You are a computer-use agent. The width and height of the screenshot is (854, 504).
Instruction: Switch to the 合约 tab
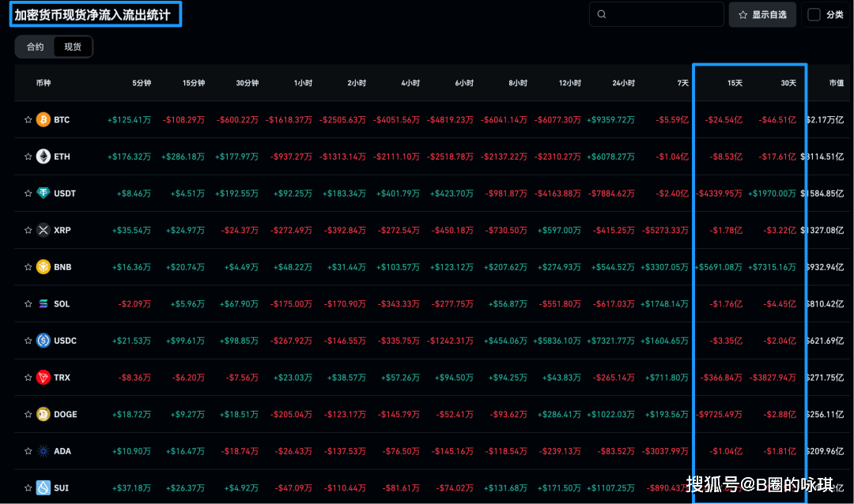[x=36, y=47]
